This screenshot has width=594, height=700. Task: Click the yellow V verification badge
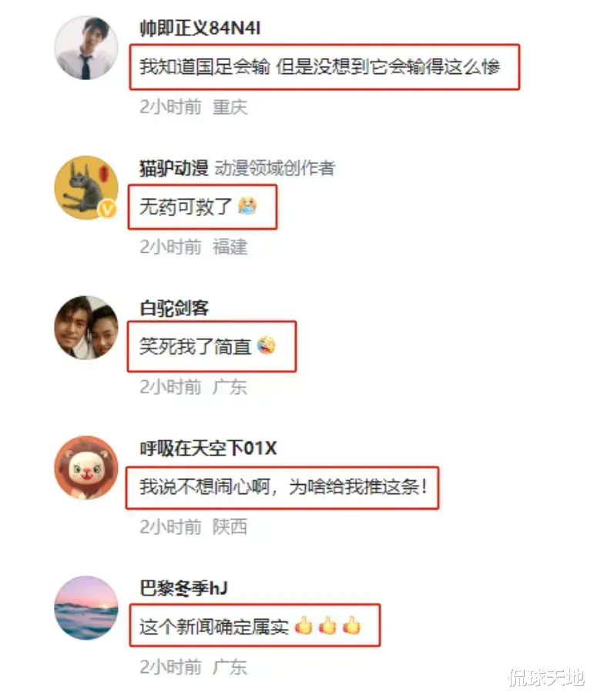point(108,209)
